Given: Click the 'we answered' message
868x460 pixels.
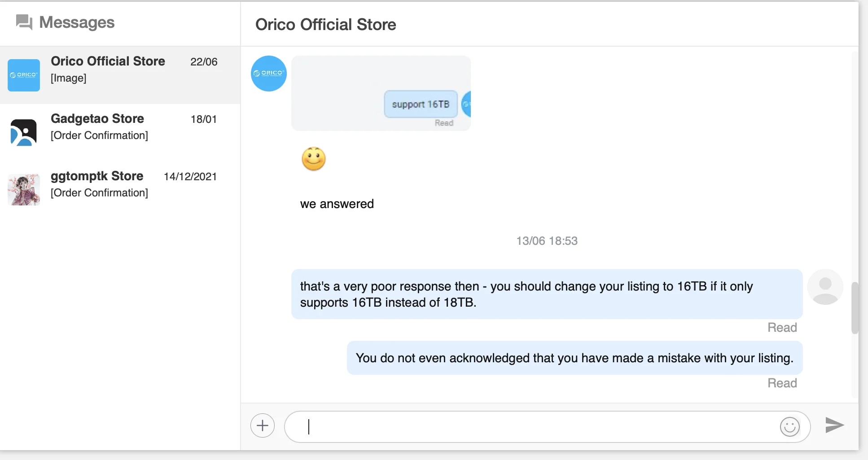Looking at the screenshot, I should click(337, 204).
